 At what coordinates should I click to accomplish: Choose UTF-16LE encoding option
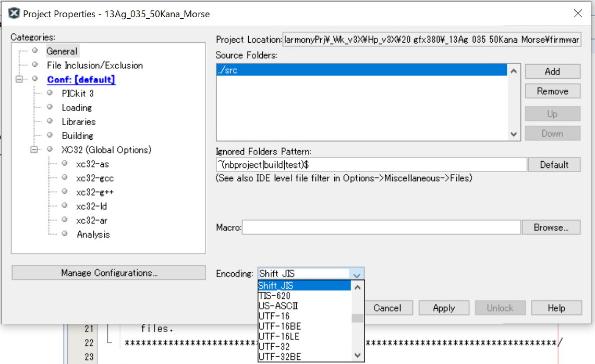pyautogui.click(x=305, y=336)
